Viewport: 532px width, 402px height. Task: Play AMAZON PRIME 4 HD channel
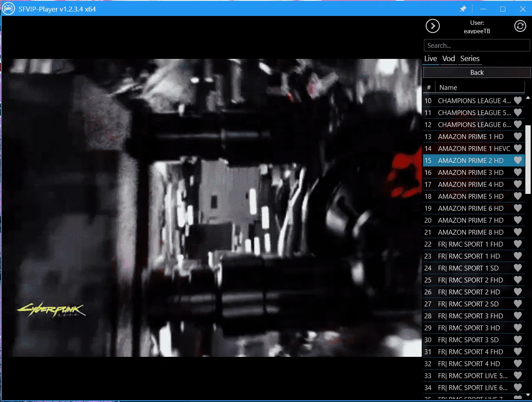(474, 184)
